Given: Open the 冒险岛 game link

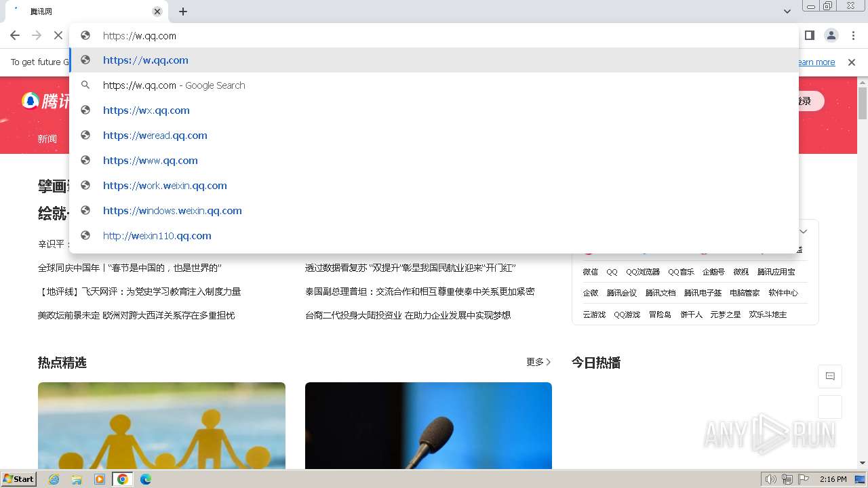Looking at the screenshot, I should click(660, 314).
